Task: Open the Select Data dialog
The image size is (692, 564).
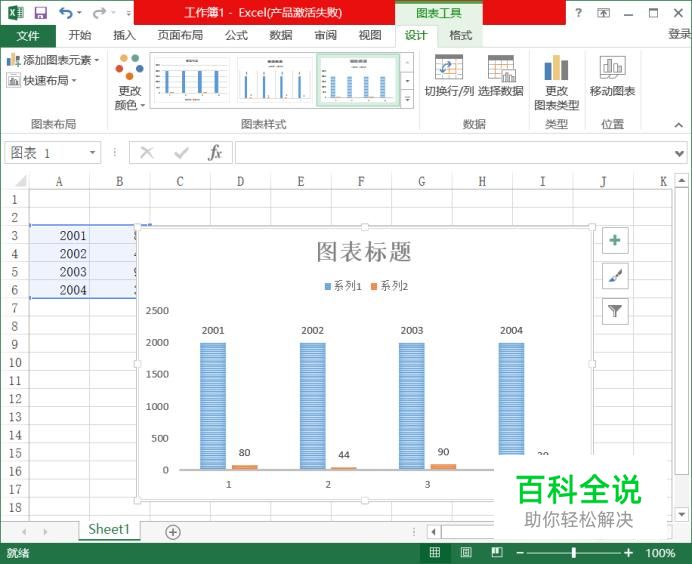Action: [x=500, y=75]
